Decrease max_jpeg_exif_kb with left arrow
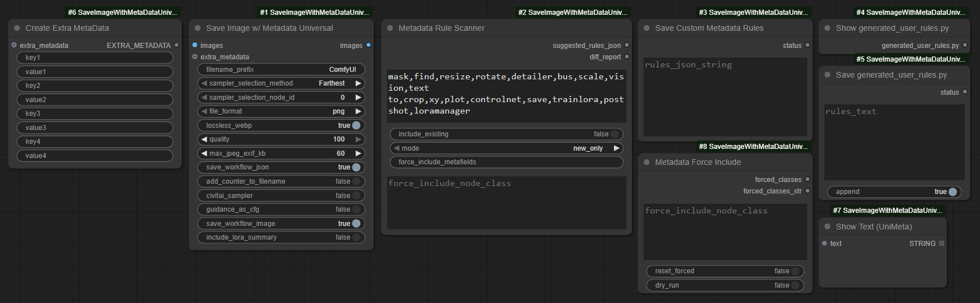 [204, 153]
